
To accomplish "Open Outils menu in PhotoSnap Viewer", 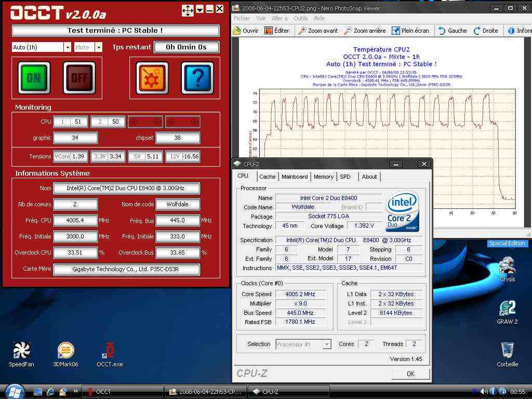I will click(x=301, y=18).
